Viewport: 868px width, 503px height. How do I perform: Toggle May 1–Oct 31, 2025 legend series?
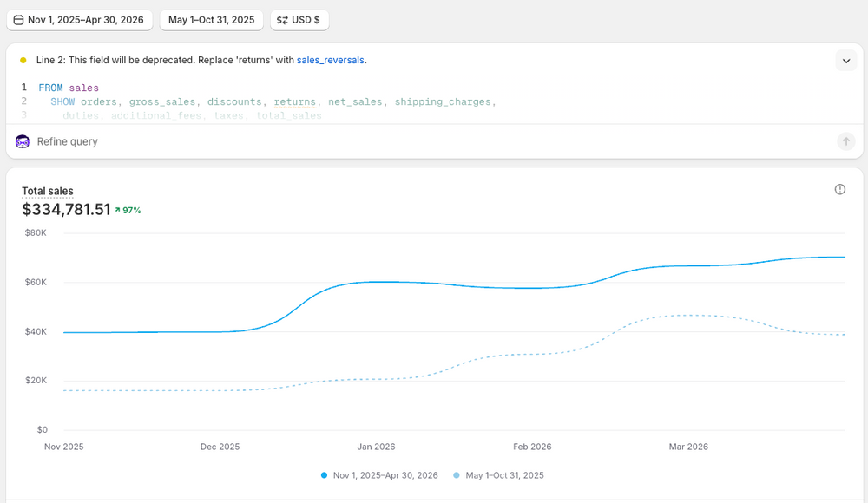(x=498, y=475)
